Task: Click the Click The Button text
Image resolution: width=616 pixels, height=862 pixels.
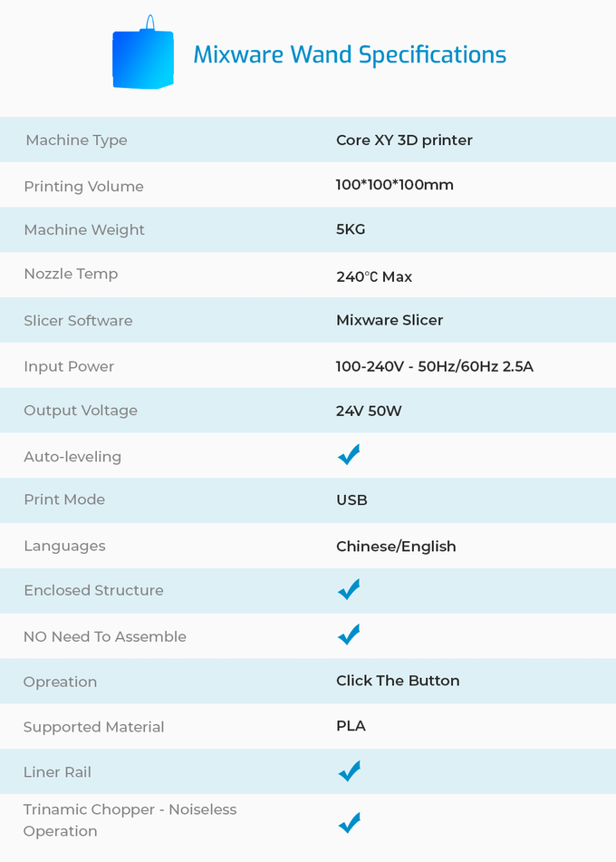Action: pos(398,681)
